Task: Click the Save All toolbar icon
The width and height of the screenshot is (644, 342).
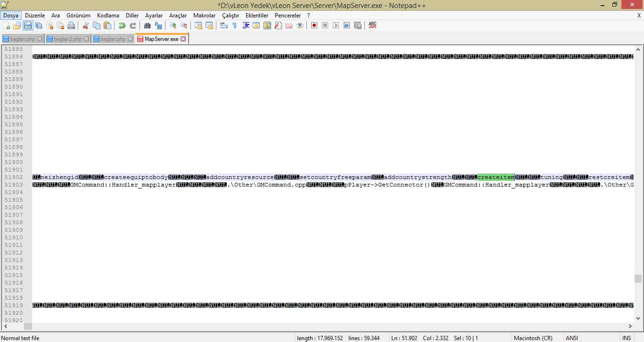Action: point(39,25)
